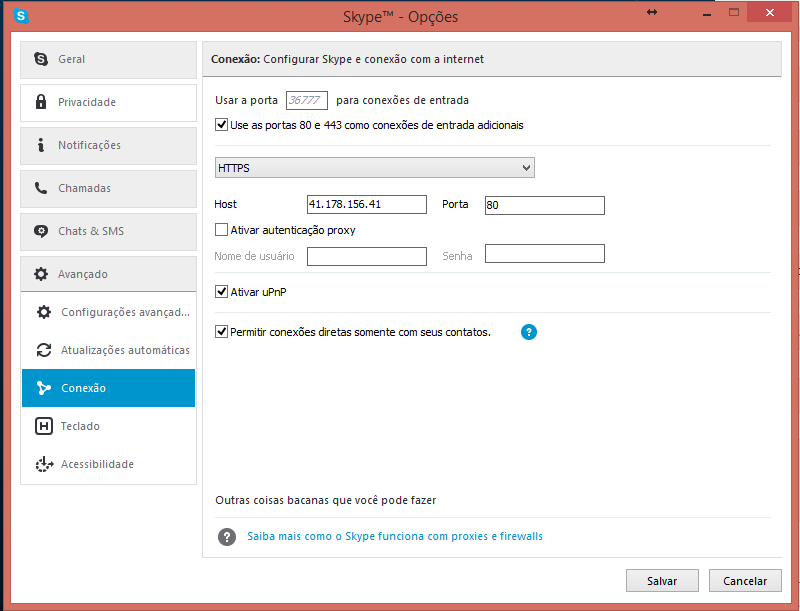Click the Chats & SMS bubble icon
Viewport: 800px width, 611px height.
pyautogui.click(x=41, y=231)
